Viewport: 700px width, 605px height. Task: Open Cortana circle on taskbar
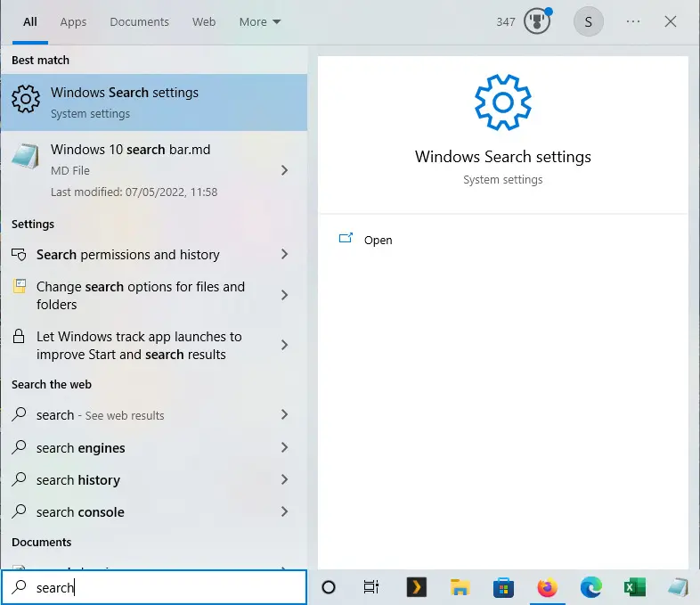329,587
